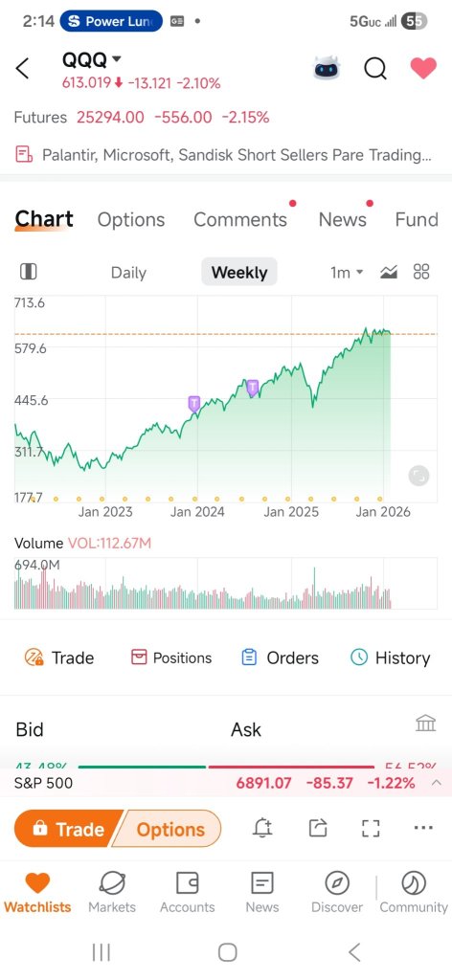Switch chart type with the area-chart icon

[389, 272]
